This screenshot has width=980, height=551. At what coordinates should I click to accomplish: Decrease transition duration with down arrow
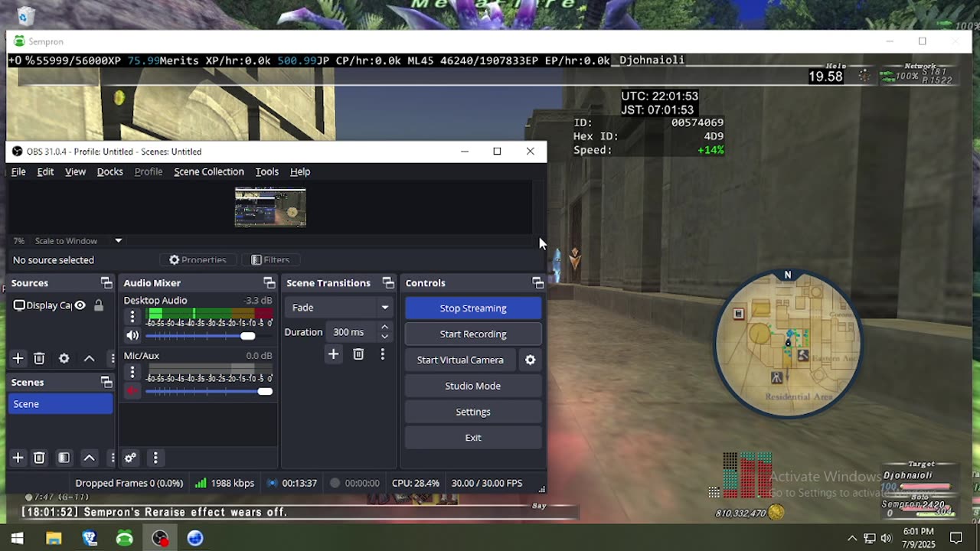coord(384,337)
